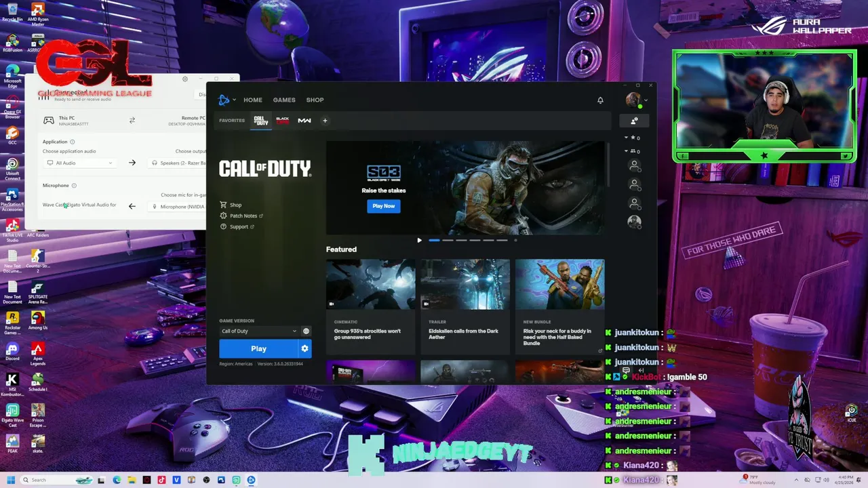Open the Opera GX Browser desktop shortcut

[12, 107]
